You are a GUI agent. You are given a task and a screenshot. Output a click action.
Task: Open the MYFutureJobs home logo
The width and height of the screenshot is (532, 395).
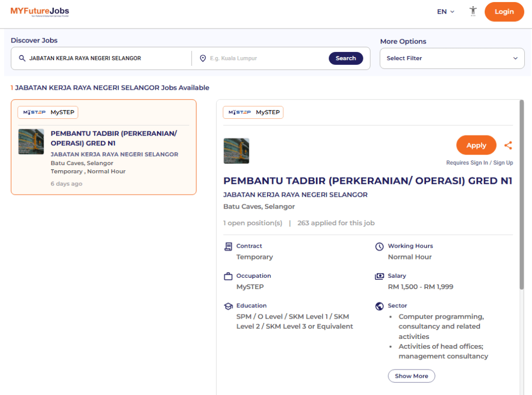point(39,12)
